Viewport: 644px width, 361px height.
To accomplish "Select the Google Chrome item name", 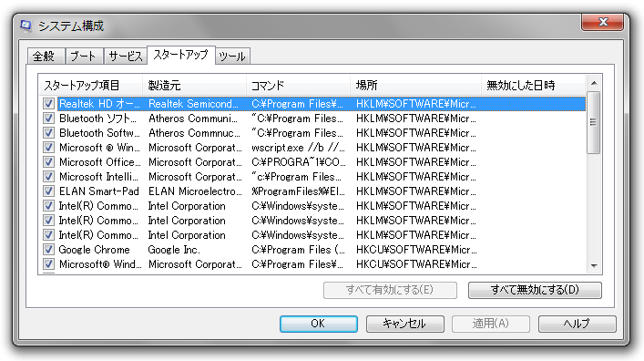I will click(x=95, y=250).
